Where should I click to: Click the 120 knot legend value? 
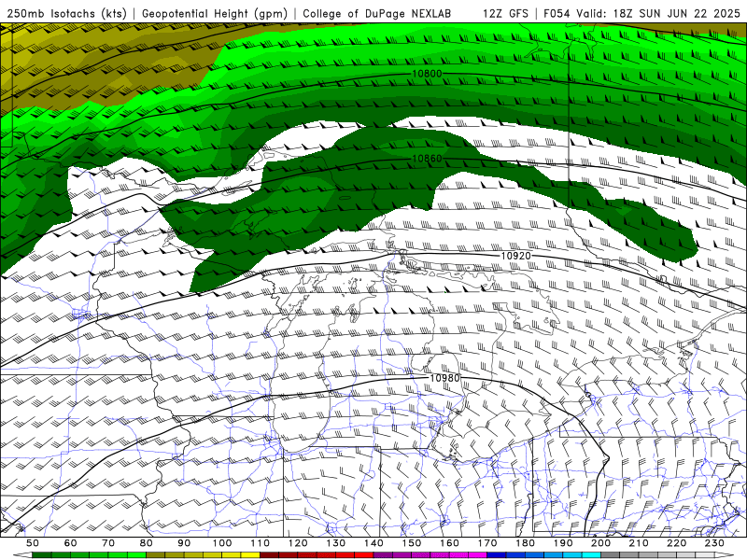point(298,543)
